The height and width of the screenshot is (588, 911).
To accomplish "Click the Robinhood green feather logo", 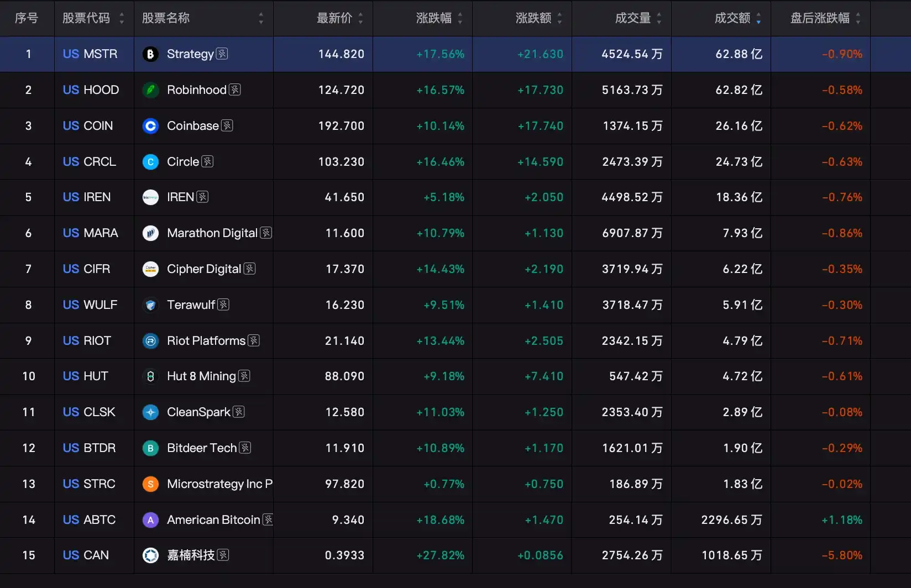I will 150,90.
